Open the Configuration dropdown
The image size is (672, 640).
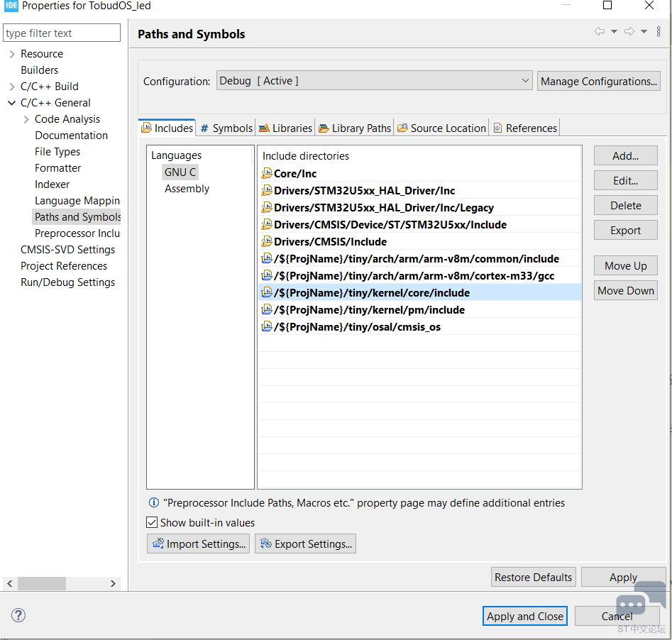tap(374, 81)
